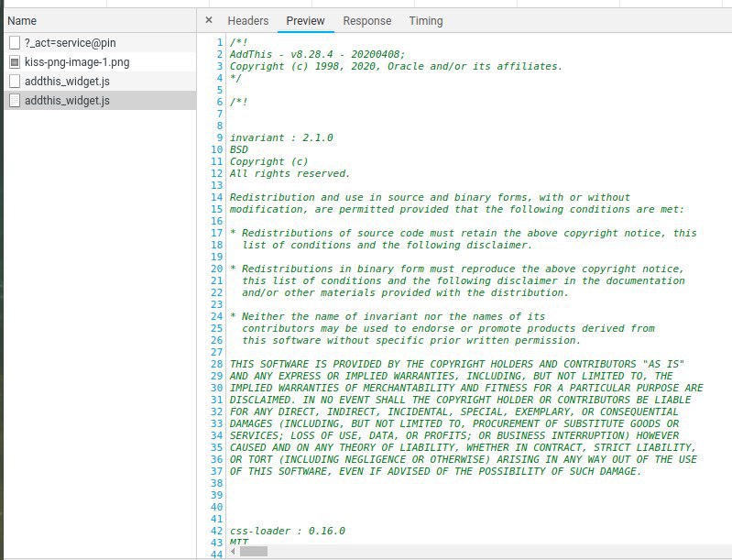This screenshot has width=732, height=560.
Task: Click line starting 'Redistribution and use in source'
Action: pyautogui.click(x=430, y=197)
